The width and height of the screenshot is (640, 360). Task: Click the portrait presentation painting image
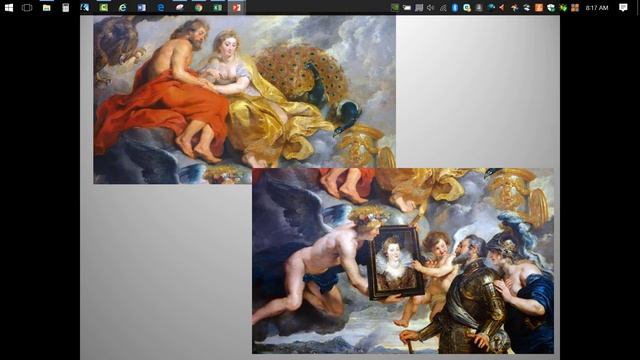coord(403,261)
